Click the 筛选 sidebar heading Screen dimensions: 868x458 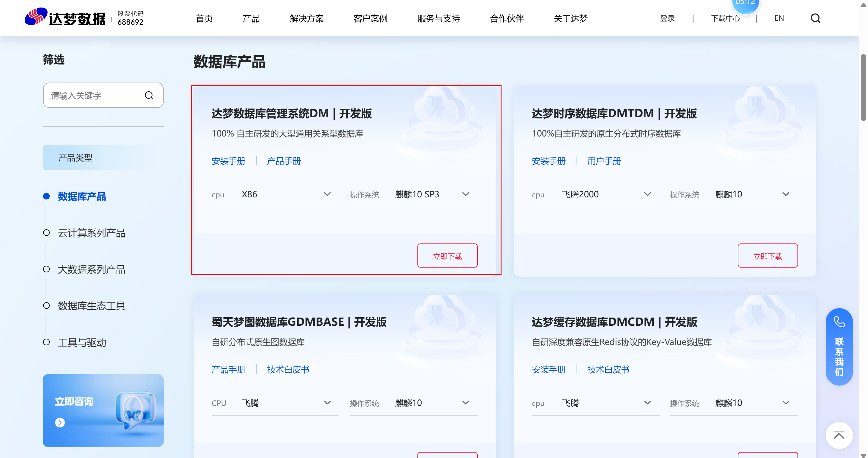[54, 60]
